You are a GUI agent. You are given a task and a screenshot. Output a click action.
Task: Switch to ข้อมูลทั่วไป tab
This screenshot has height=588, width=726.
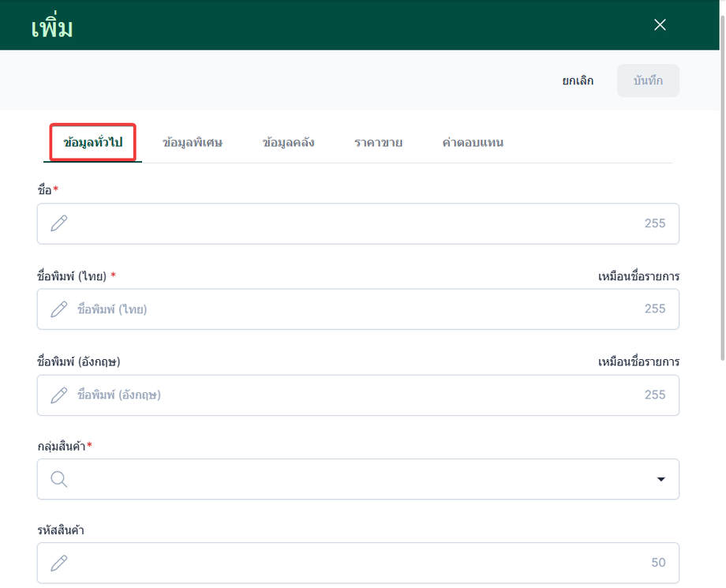[x=92, y=143]
